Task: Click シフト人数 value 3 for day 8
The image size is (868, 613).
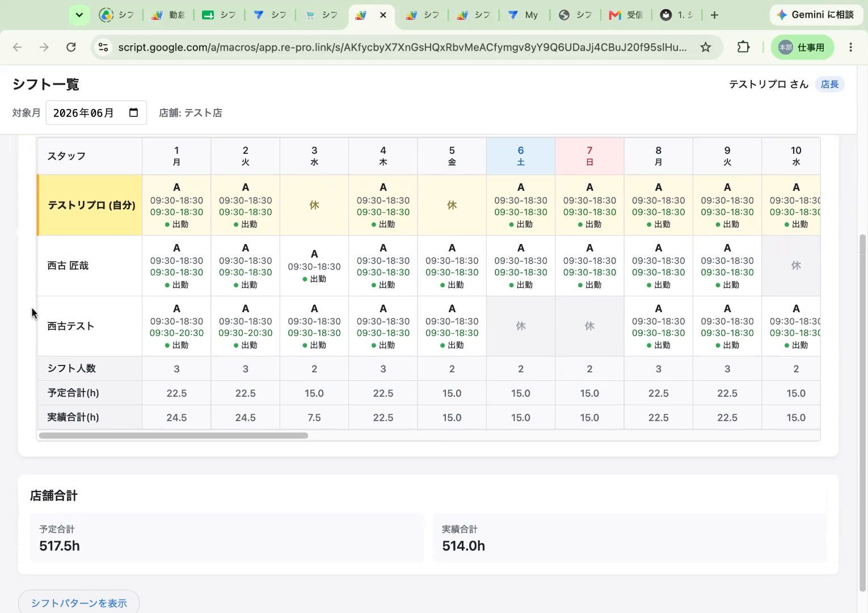Action: point(659,369)
